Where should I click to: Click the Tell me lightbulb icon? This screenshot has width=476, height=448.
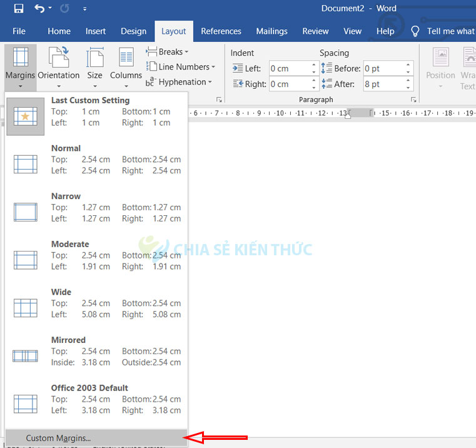point(415,31)
